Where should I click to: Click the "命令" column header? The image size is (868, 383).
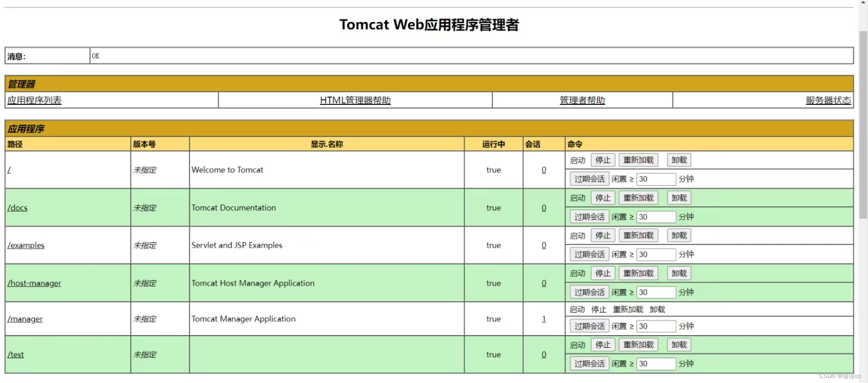click(575, 144)
